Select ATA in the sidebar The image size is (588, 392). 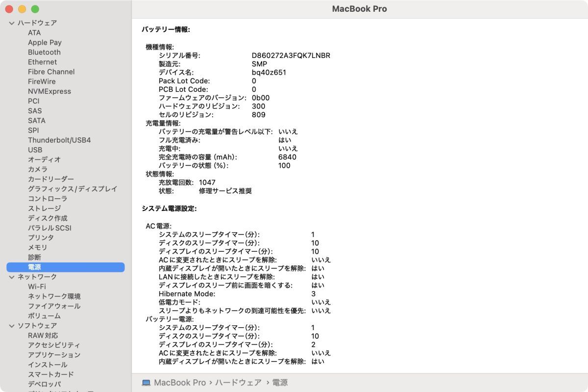[34, 33]
